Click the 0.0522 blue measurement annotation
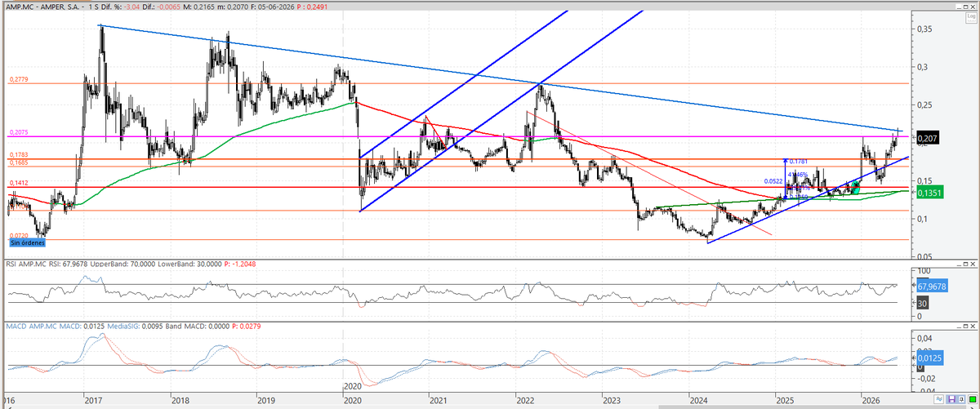980x409 pixels. [x=774, y=180]
